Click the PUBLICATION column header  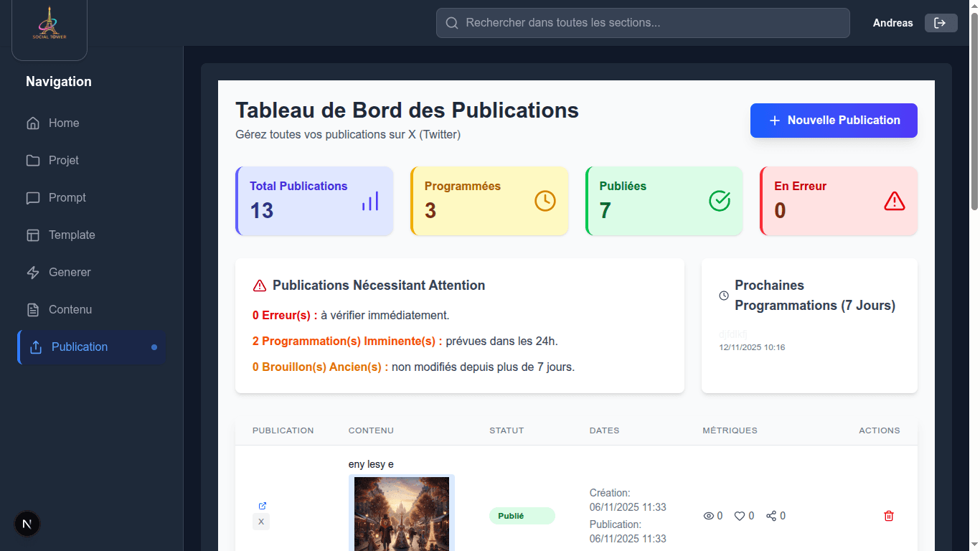pos(283,430)
